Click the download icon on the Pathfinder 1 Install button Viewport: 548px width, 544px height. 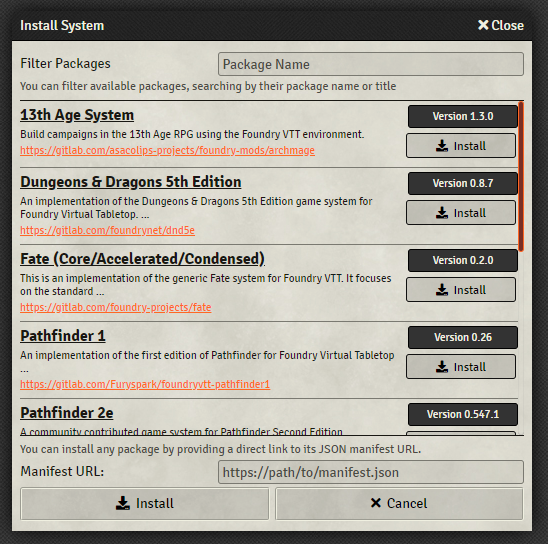tap(442, 367)
